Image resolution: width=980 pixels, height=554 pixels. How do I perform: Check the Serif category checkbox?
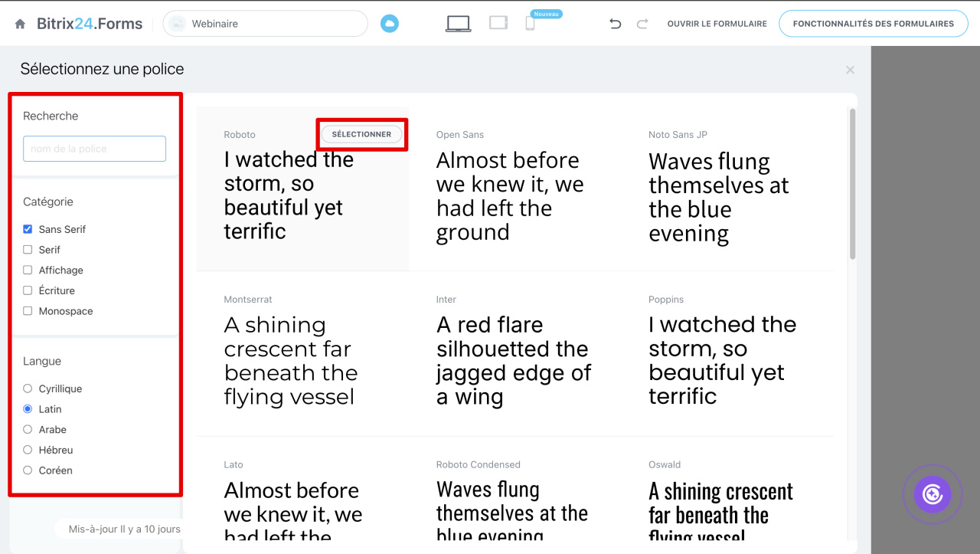pos(28,250)
